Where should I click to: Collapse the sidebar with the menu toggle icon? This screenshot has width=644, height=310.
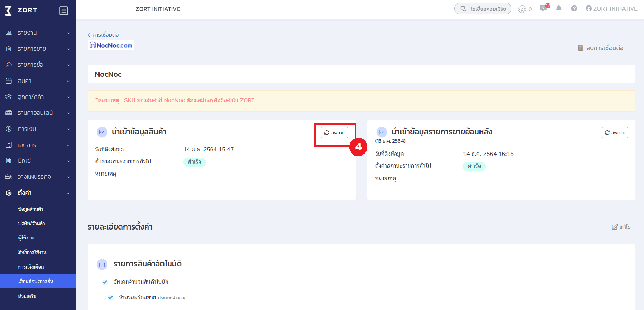(x=64, y=11)
